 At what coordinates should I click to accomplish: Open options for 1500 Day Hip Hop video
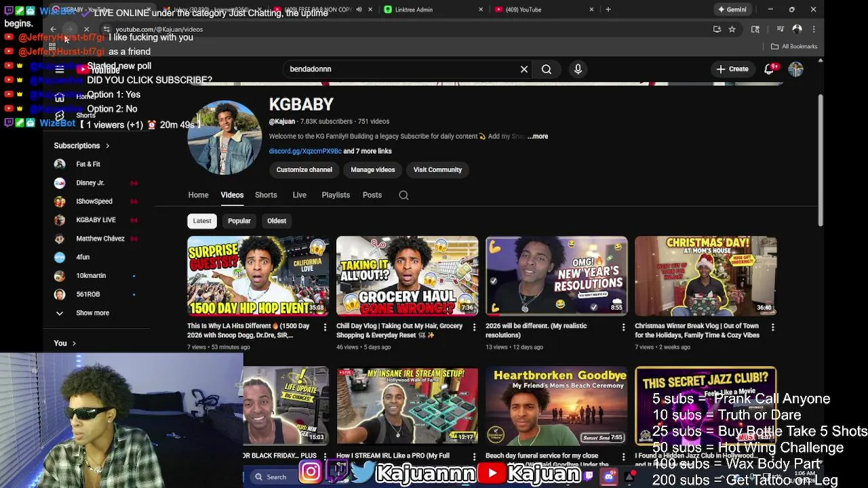click(325, 327)
